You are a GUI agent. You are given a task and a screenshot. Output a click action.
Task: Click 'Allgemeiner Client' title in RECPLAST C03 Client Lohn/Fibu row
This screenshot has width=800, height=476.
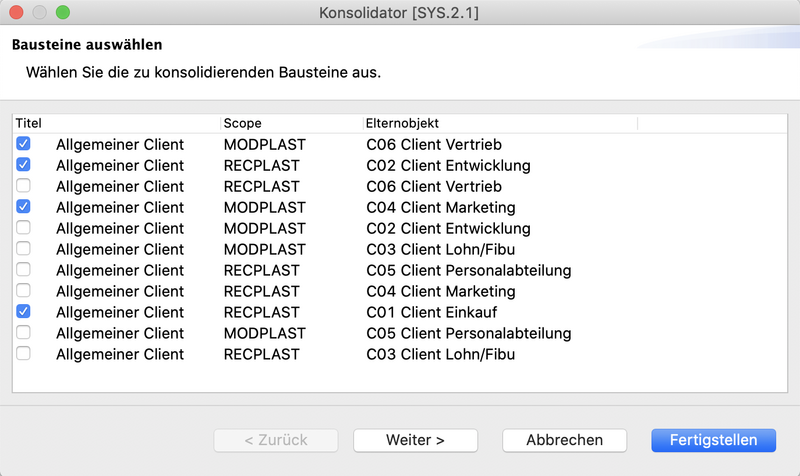click(120, 354)
